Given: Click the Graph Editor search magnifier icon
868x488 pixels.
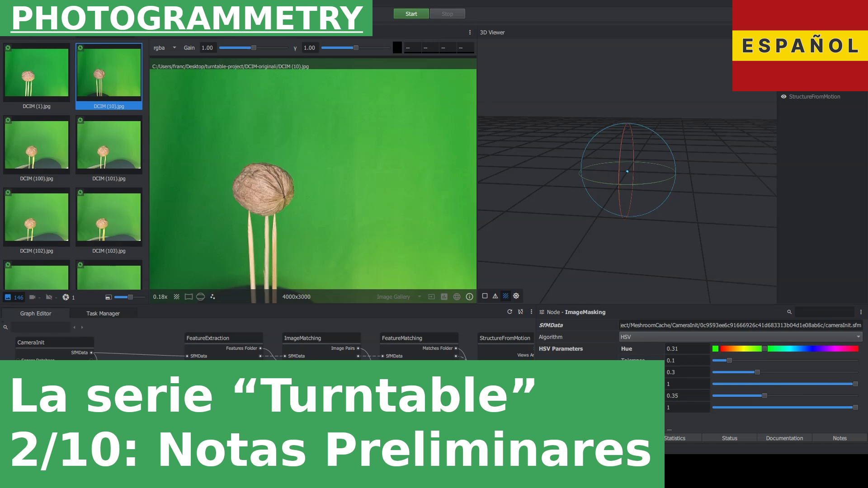Looking at the screenshot, I should click(x=5, y=327).
